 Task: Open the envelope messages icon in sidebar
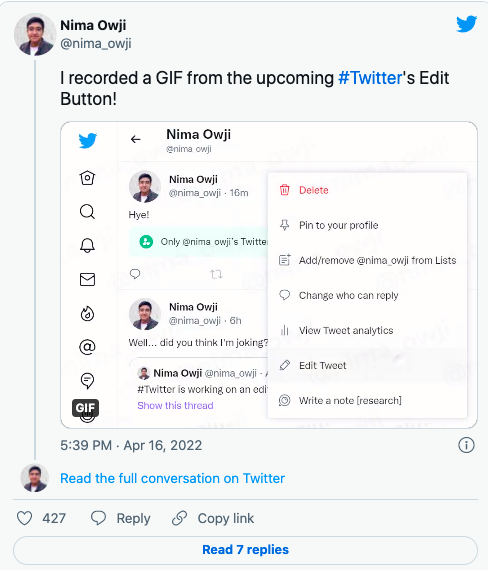(87, 279)
